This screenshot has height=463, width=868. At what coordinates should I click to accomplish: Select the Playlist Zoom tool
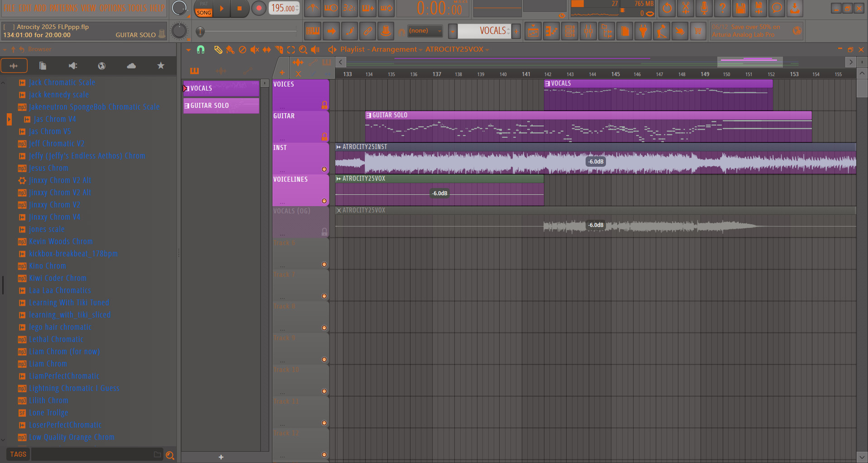pos(302,50)
